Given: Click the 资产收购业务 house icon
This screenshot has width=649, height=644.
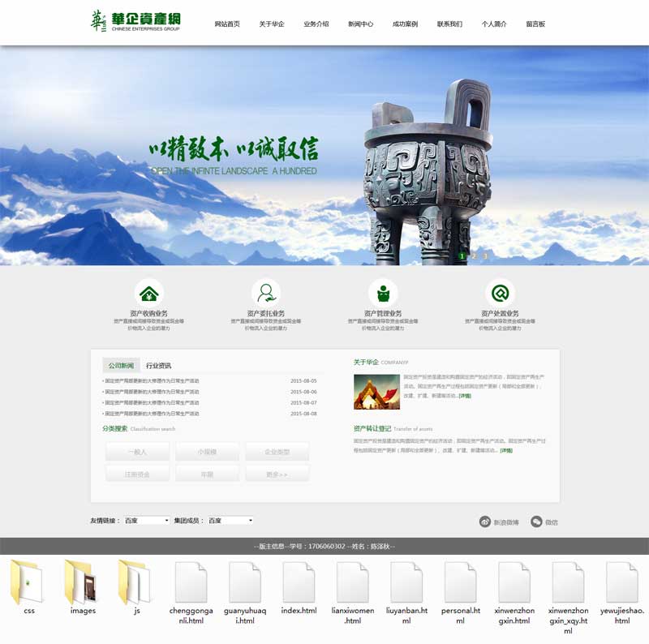Looking at the screenshot, I should tap(148, 293).
